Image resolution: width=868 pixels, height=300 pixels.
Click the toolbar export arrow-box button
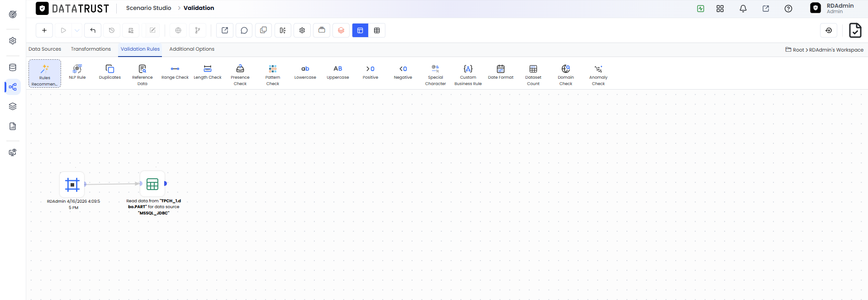225,30
